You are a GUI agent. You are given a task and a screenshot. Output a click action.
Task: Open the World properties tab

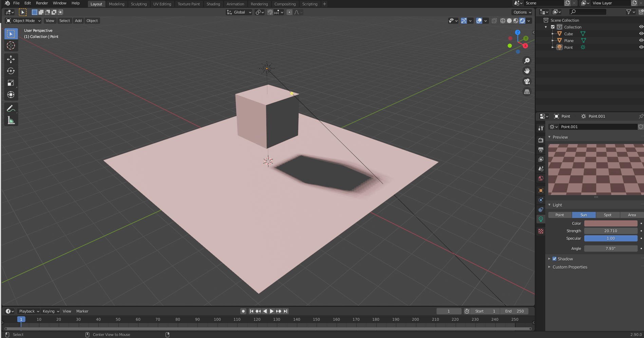point(541,178)
